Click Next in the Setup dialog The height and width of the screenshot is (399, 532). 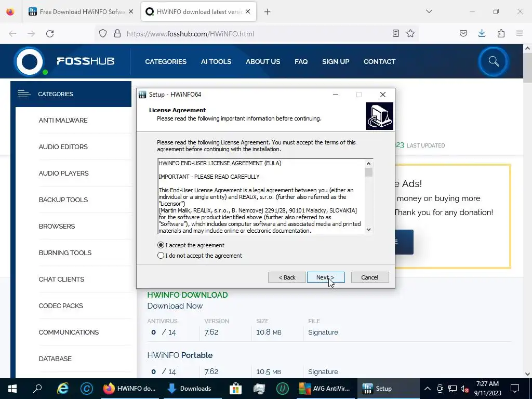pyautogui.click(x=326, y=277)
